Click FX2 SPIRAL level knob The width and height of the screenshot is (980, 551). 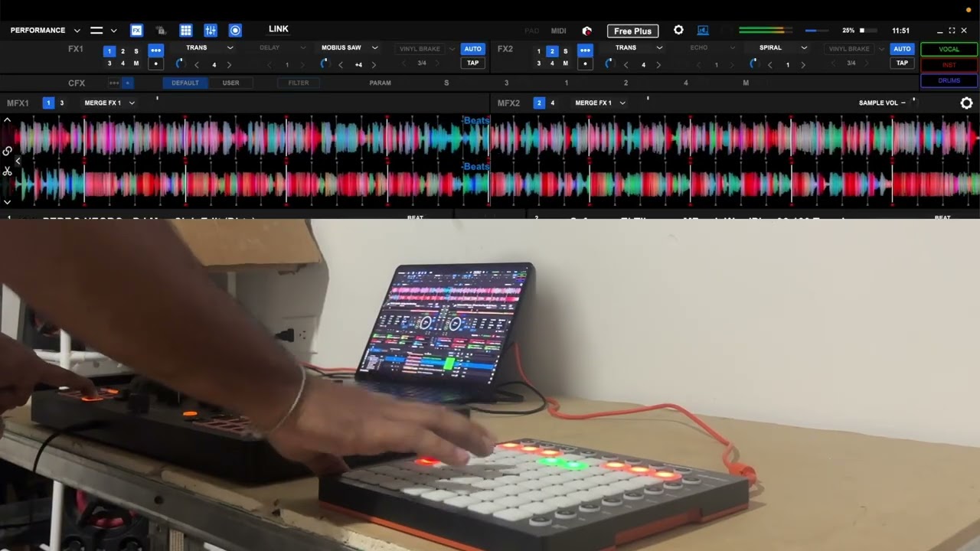click(x=754, y=64)
